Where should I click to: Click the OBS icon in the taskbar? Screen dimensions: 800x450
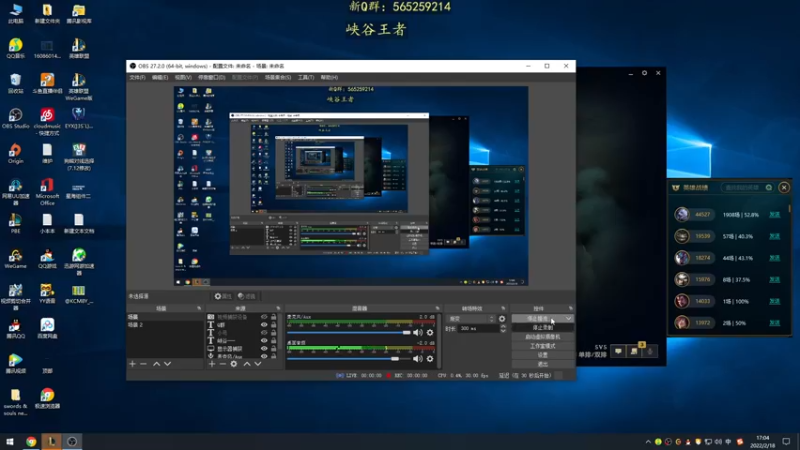(x=72, y=441)
